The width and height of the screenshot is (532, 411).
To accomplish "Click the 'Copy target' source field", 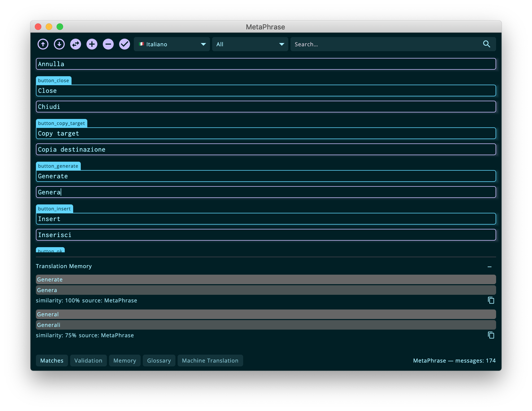I will tap(266, 133).
